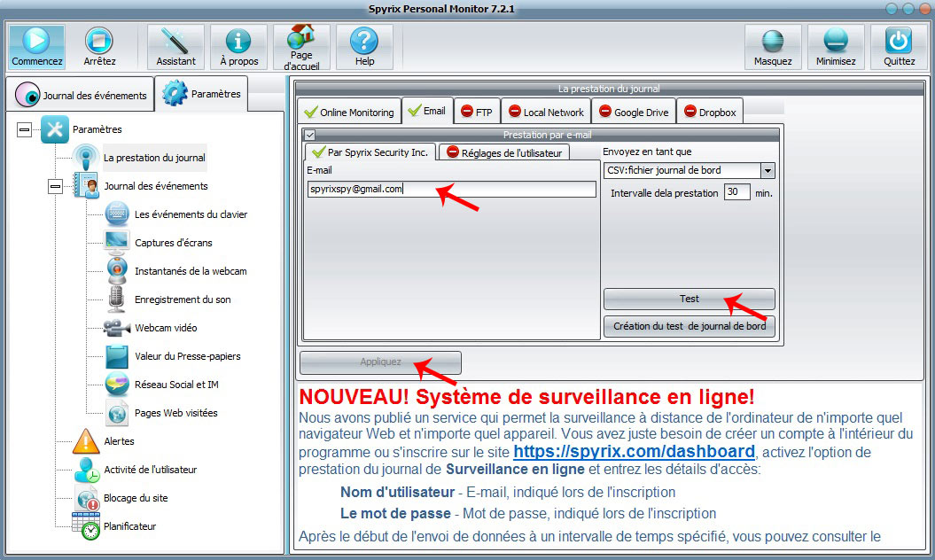Start monitoring with Commencez button
Image resolution: width=935 pixels, height=560 pixels.
36,46
